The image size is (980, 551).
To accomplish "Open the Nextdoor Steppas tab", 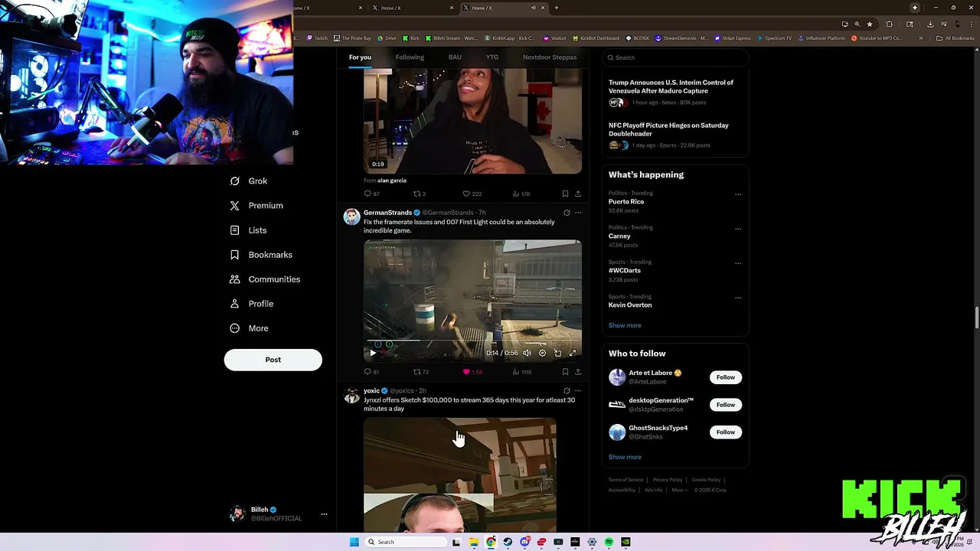I will tap(550, 57).
